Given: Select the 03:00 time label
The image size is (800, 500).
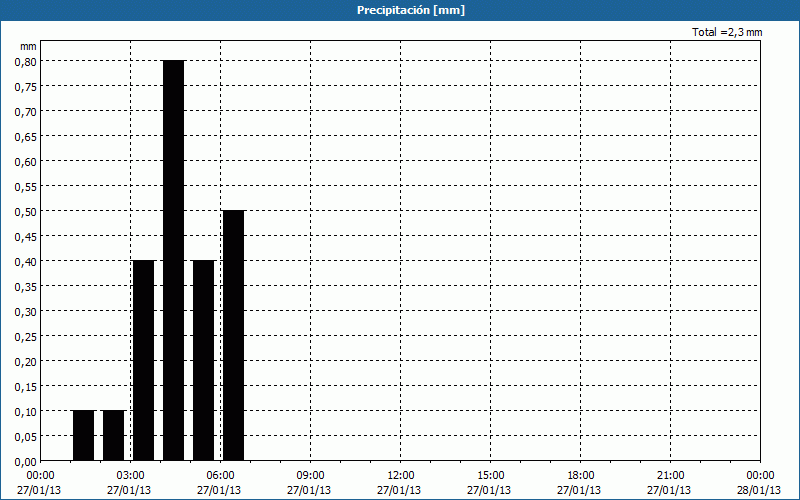Looking at the screenshot, I should [131, 476].
